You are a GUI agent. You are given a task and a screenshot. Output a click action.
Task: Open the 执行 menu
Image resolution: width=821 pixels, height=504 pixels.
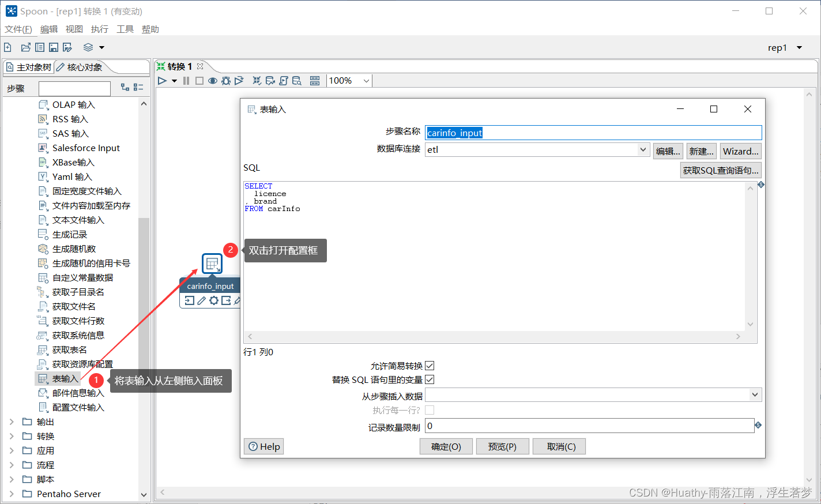tap(100, 29)
